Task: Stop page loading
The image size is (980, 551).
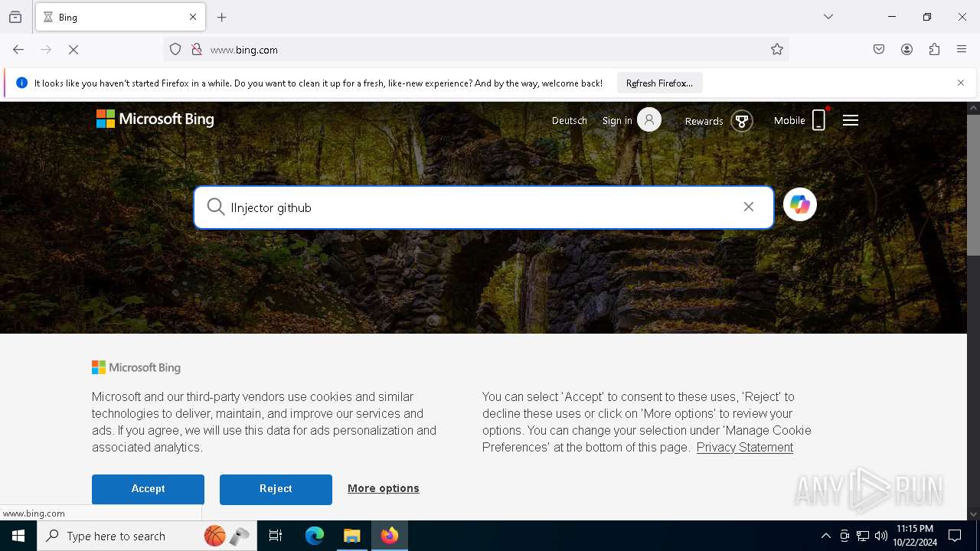Action: (73, 50)
